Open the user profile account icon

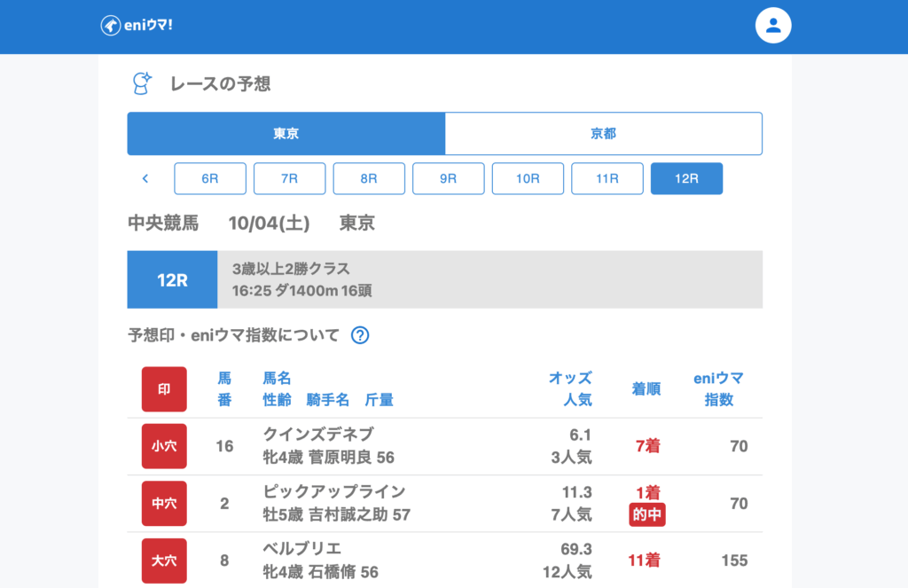[772, 26]
